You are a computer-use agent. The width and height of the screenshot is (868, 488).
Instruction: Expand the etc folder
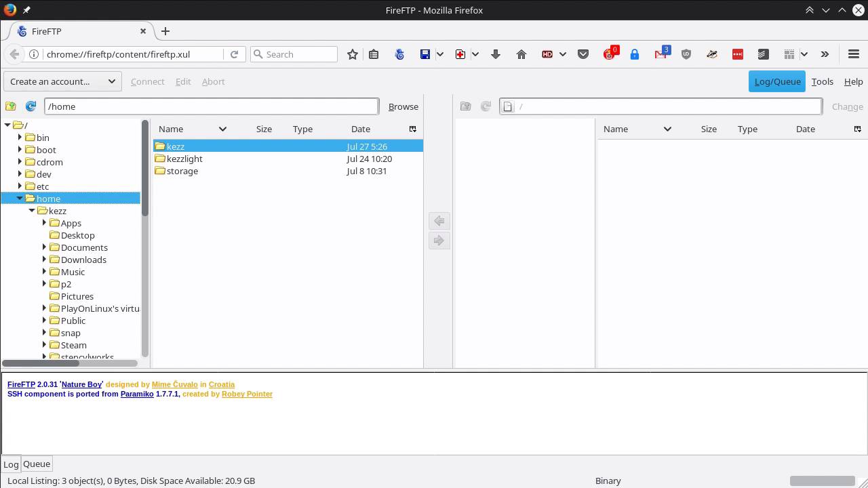pos(20,186)
